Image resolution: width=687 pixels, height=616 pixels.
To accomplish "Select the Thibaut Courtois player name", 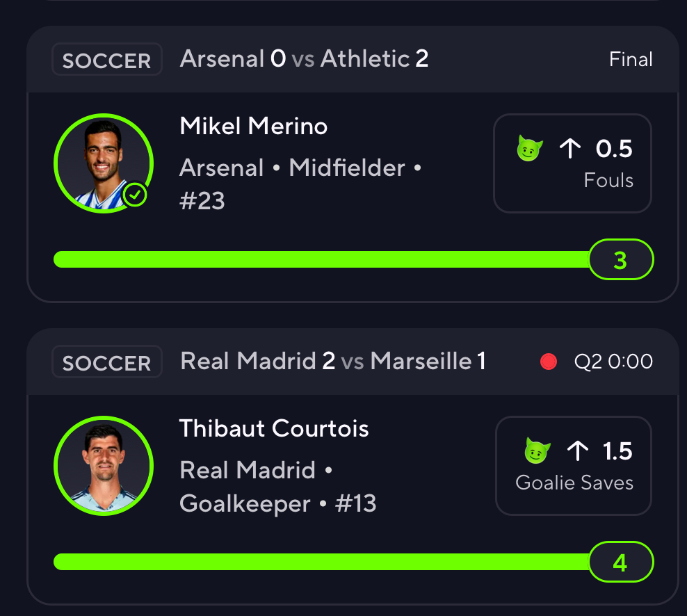I will pyautogui.click(x=274, y=428).
